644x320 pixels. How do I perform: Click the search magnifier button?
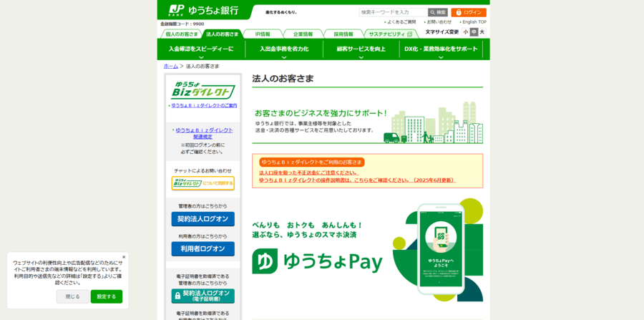[x=437, y=12]
